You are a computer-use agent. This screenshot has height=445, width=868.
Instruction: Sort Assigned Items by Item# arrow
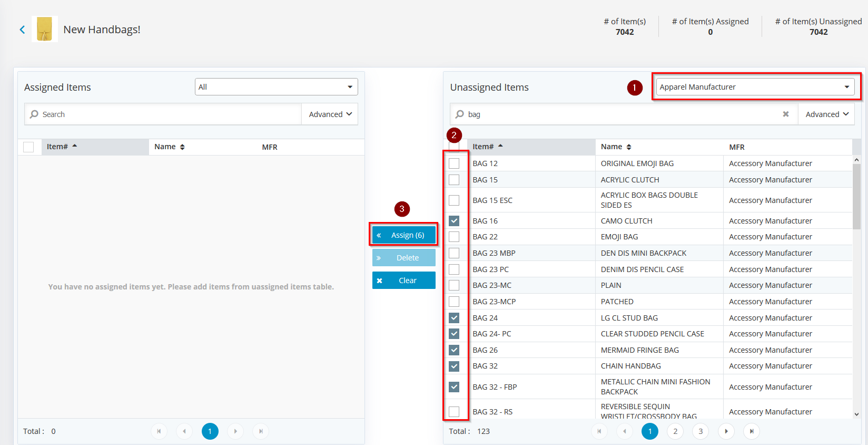tap(75, 146)
